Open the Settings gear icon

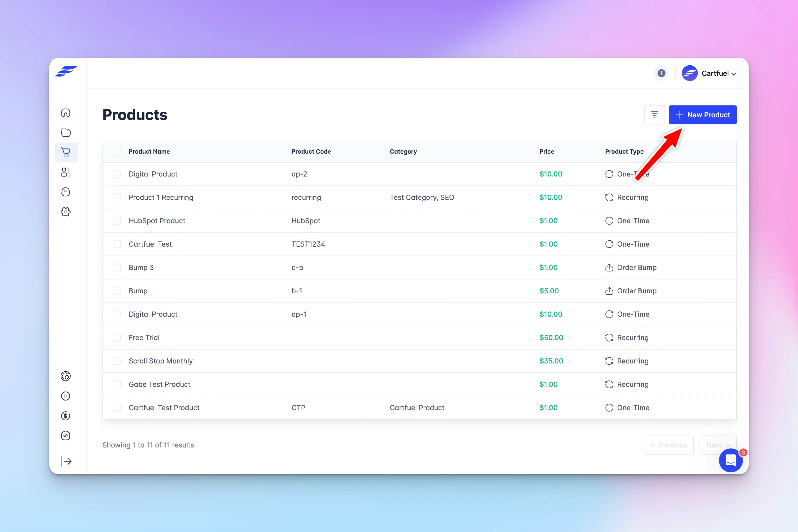click(x=66, y=212)
